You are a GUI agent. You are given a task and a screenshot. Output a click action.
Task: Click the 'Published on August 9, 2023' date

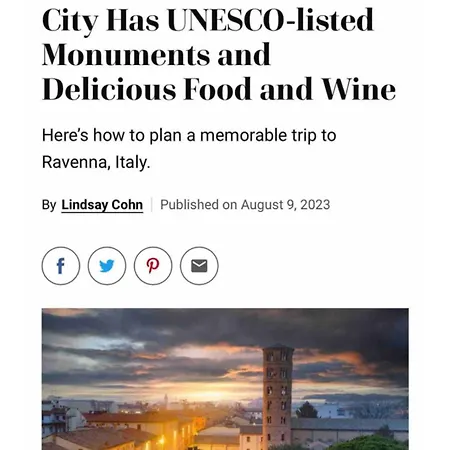245,205
